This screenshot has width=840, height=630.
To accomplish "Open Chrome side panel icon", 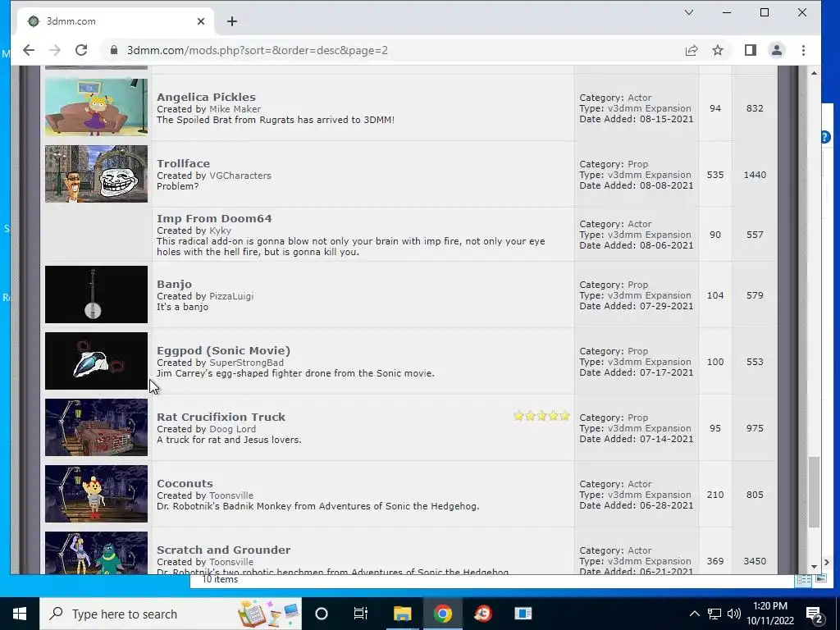I will point(750,50).
